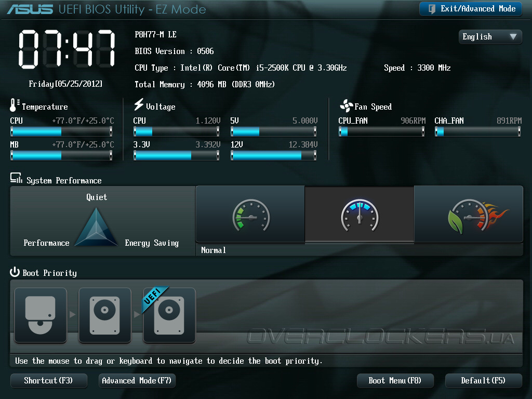Click the Quiet/Performance triangle diagram

pyautogui.click(x=96, y=227)
